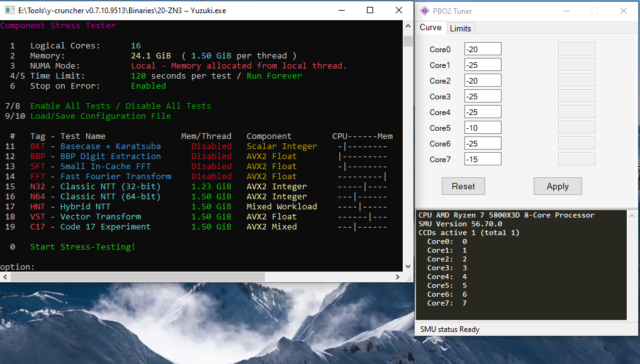The width and height of the screenshot is (640, 364).
Task: Apply the curve optimizer values
Action: click(558, 186)
